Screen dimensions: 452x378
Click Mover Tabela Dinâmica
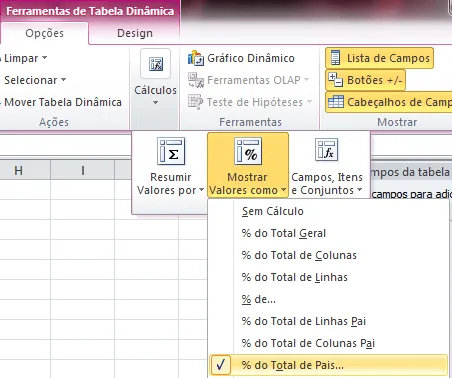tap(63, 102)
